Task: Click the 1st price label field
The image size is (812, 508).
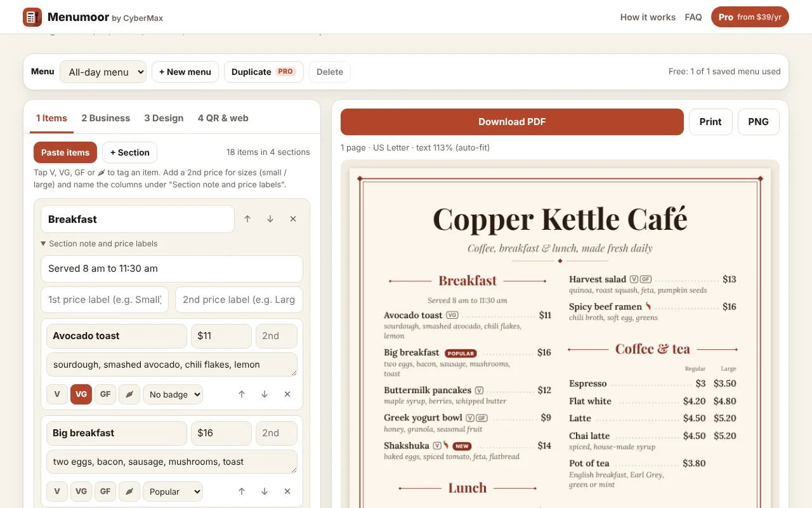Action: (x=105, y=300)
